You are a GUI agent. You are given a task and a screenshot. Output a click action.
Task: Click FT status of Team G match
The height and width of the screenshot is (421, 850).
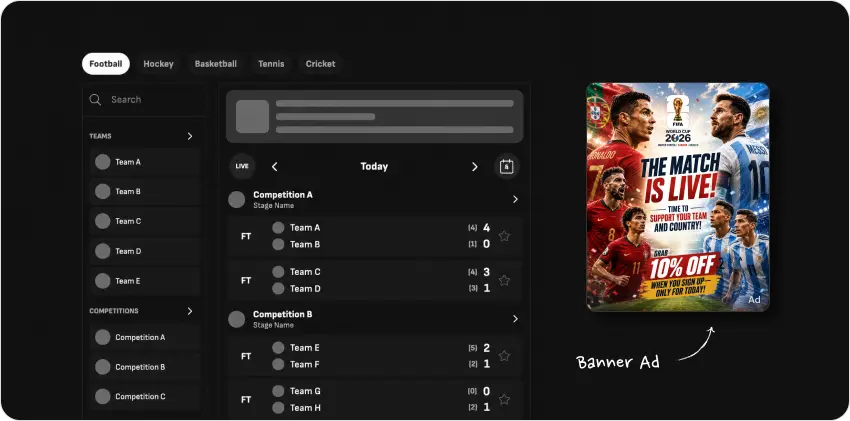tap(246, 400)
